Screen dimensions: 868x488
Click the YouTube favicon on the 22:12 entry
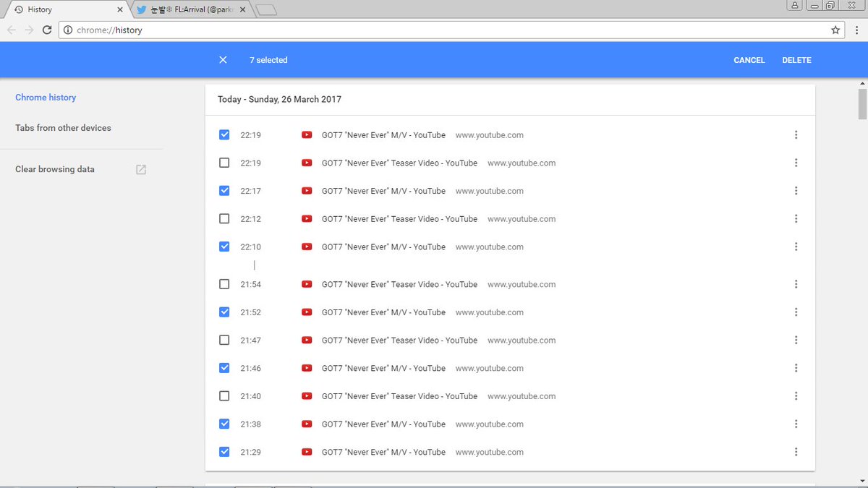click(x=307, y=218)
